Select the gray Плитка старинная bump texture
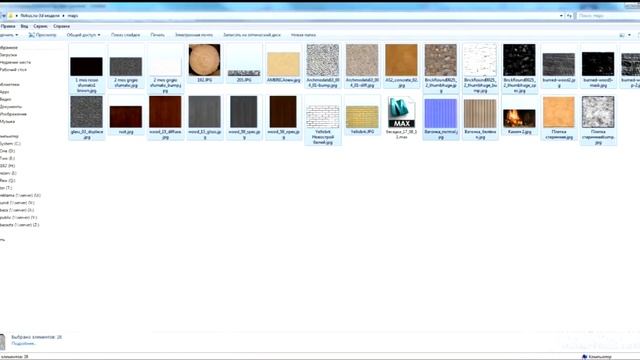This screenshot has width=640, height=360. [x=598, y=112]
